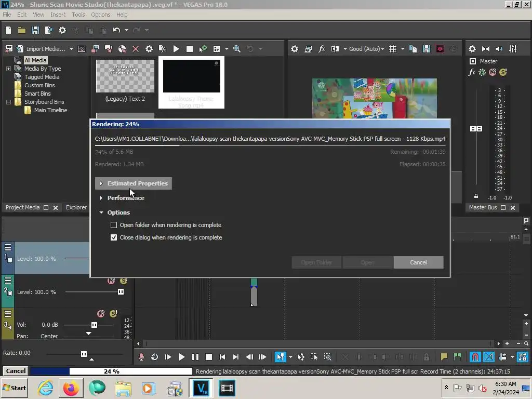Screen dimensions: 532x399
Task: Remove selected media with the red X icon
Action: pyautogui.click(x=136, y=49)
